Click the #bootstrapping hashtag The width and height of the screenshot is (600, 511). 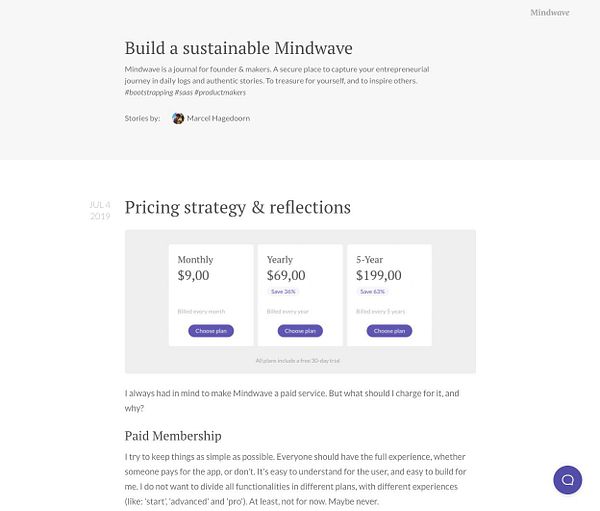148,92
